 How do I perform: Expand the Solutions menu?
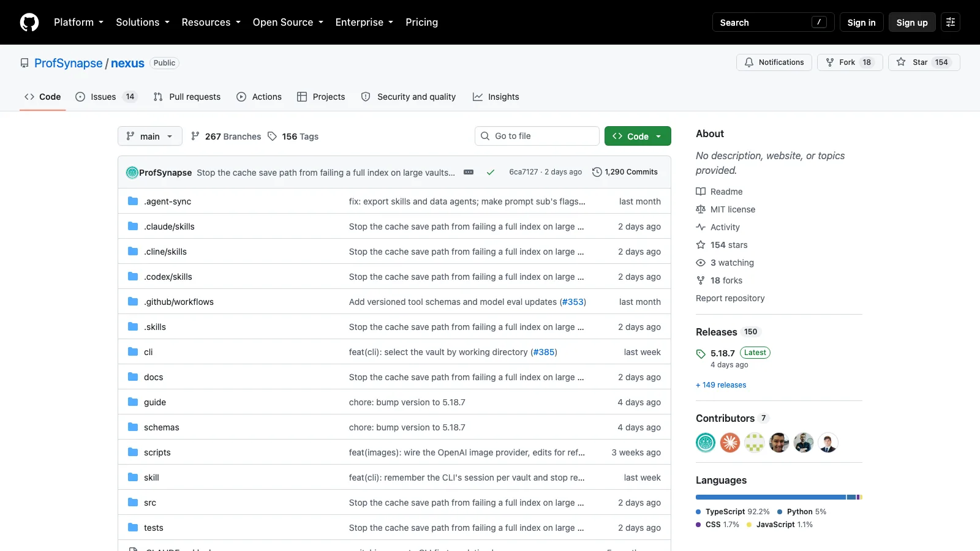[143, 22]
